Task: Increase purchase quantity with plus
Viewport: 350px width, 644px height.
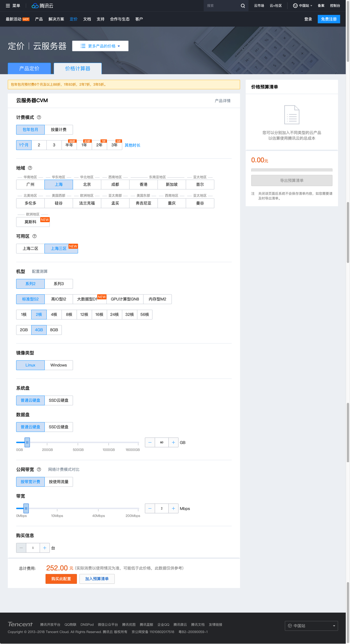Action: (45, 548)
